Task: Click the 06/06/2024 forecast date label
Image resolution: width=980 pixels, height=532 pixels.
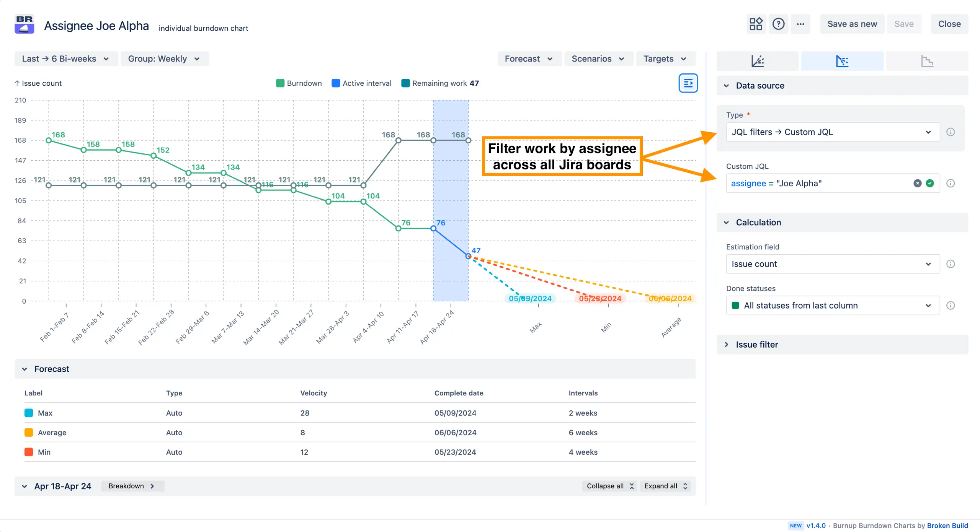Action: point(670,298)
